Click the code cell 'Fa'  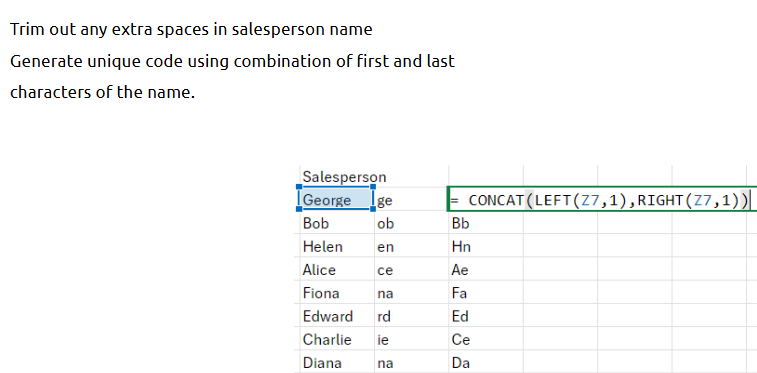tap(486, 292)
